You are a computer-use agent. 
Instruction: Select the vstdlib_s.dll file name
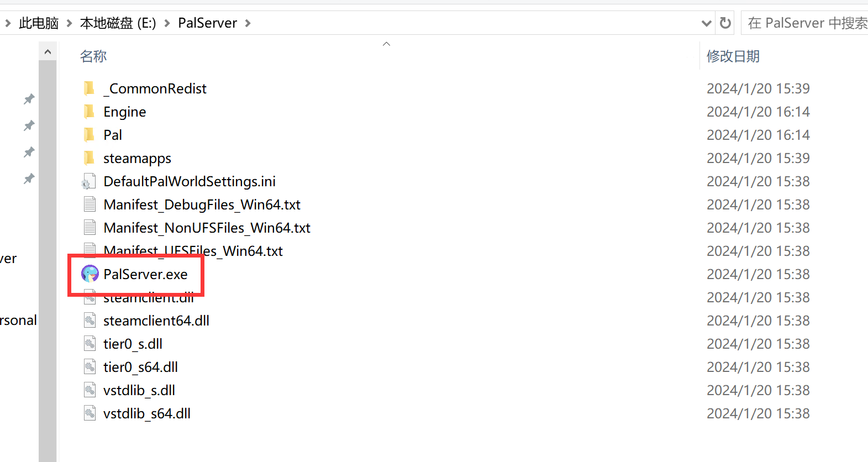click(139, 391)
